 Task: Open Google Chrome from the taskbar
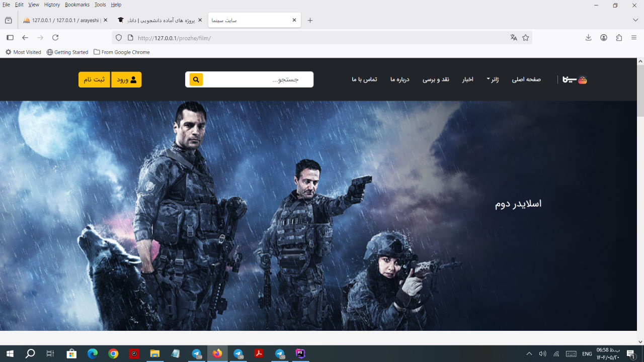(x=113, y=354)
